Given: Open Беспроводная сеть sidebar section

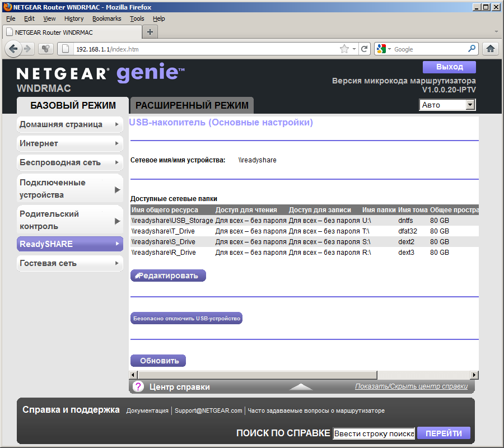Looking at the screenshot, I should 70,162.
